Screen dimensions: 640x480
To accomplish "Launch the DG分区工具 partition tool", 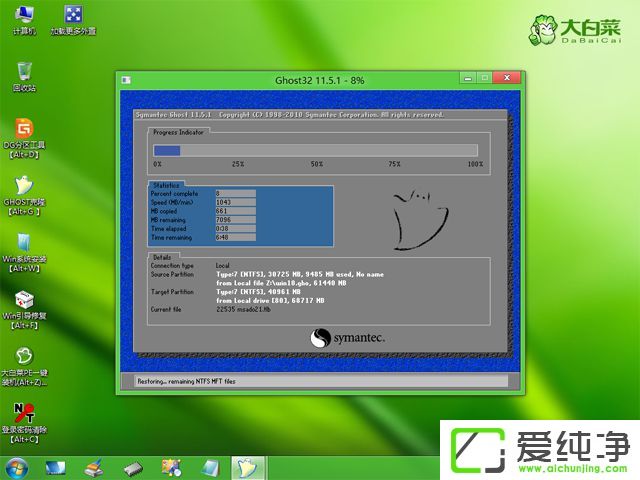I will [24, 131].
